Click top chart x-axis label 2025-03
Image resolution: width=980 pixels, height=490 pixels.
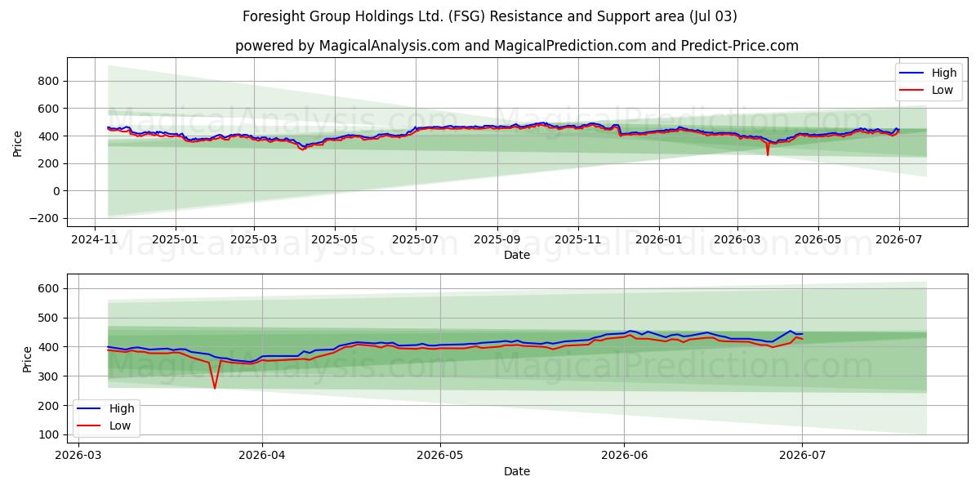coord(254,239)
